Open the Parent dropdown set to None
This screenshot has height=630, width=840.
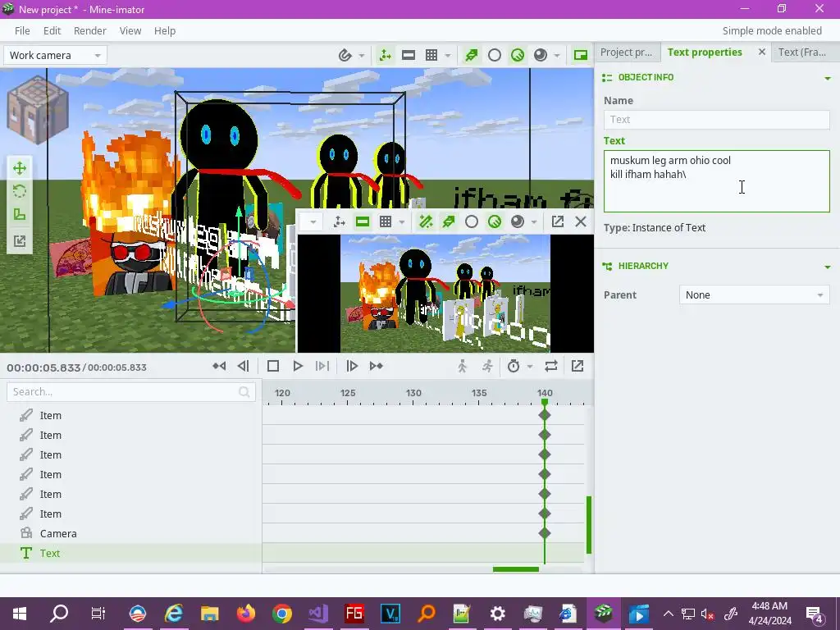coord(755,295)
